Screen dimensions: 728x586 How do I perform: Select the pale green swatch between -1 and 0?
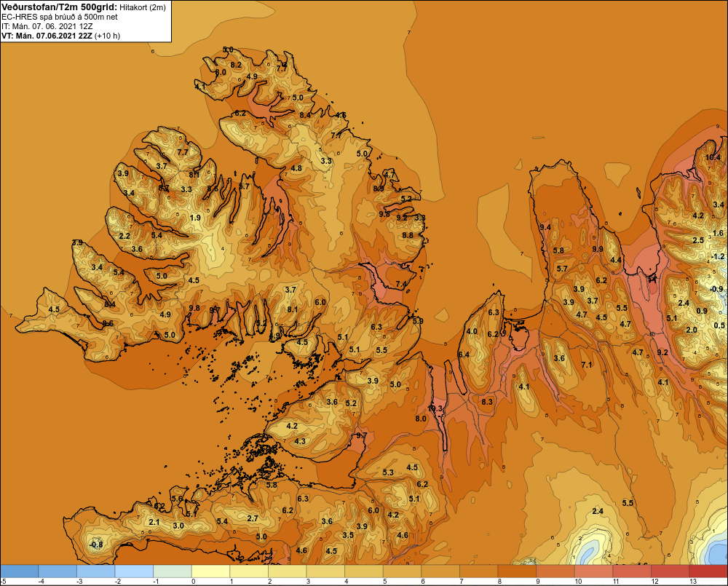pyautogui.click(x=173, y=571)
